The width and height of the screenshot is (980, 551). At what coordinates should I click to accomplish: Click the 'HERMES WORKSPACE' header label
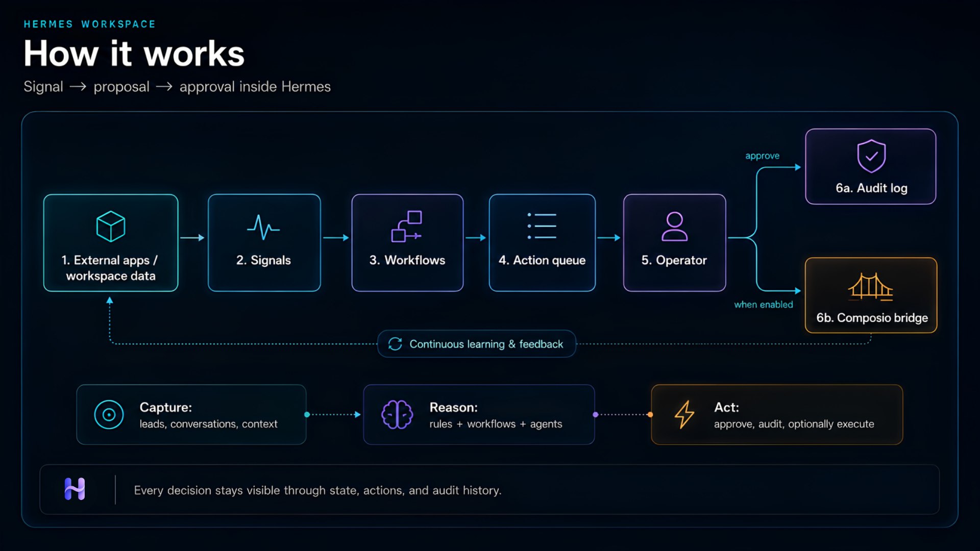pos(89,24)
